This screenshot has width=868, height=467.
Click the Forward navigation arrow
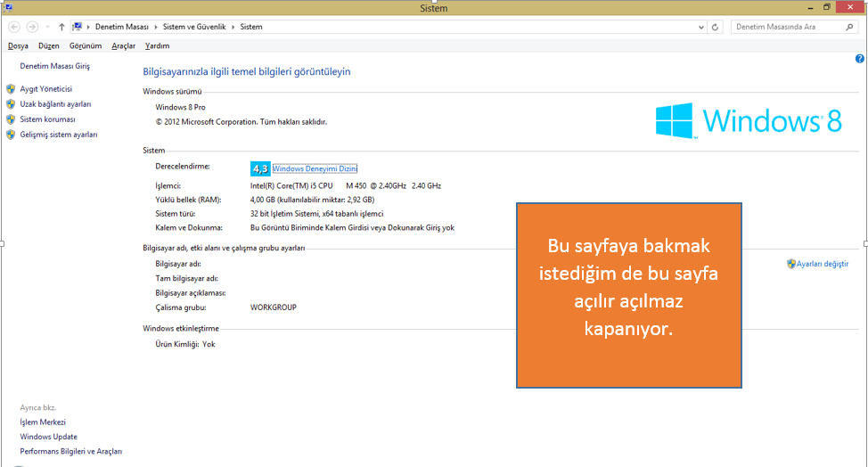[32, 27]
